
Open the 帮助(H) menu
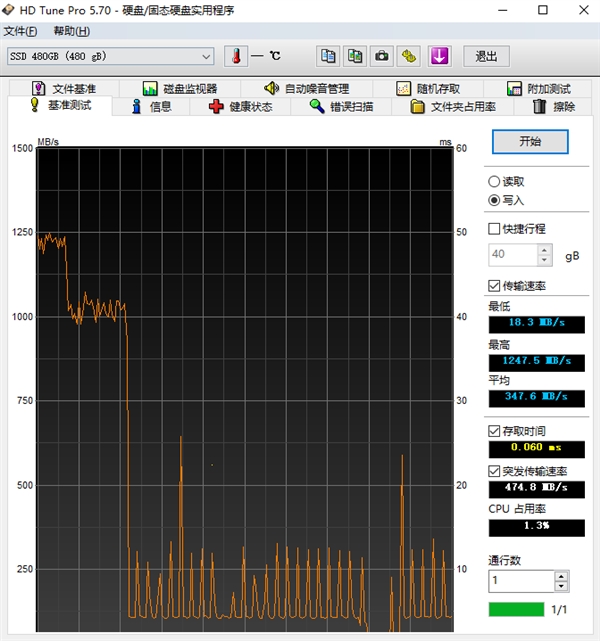click(72, 31)
